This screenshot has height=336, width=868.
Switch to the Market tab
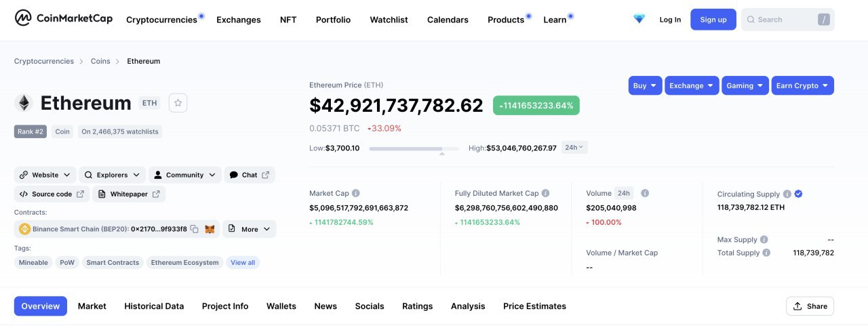point(92,306)
